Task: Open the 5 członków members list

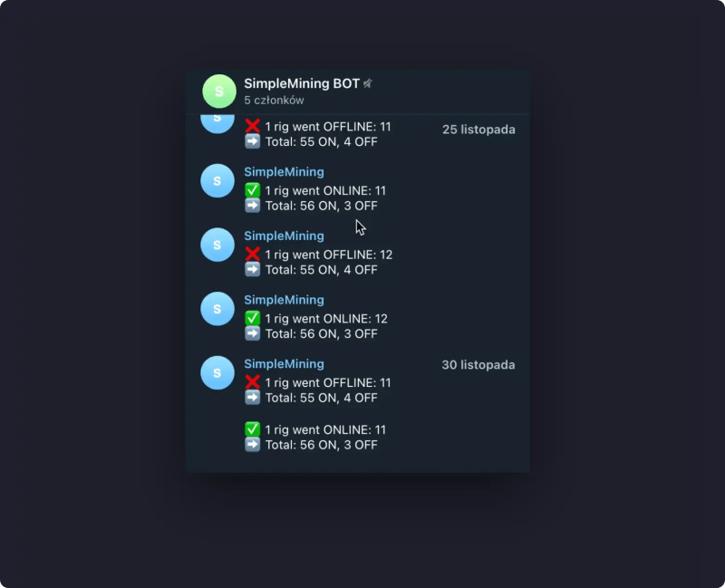Action: pyautogui.click(x=274, y=101)
